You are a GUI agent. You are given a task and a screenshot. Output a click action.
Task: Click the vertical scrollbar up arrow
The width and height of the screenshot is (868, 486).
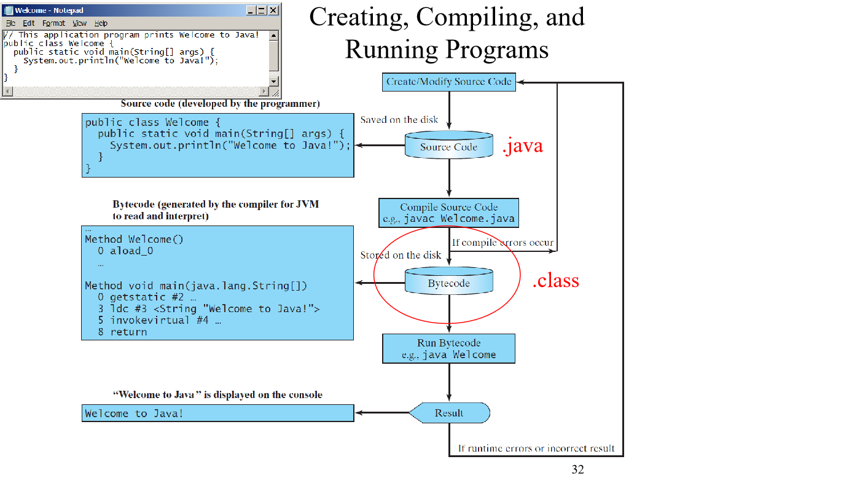pyautogui.click(x=276, y=35)
